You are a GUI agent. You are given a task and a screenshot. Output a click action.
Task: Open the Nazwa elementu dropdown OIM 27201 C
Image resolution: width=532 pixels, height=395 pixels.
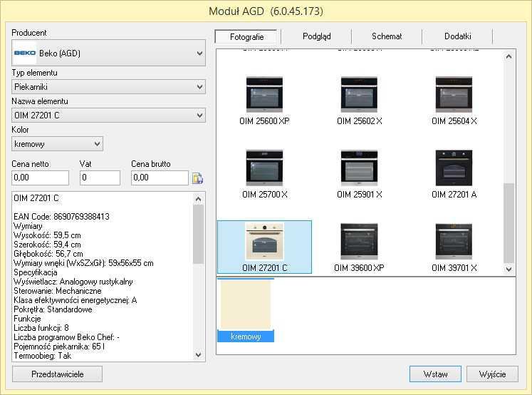[x=108, y=116]
